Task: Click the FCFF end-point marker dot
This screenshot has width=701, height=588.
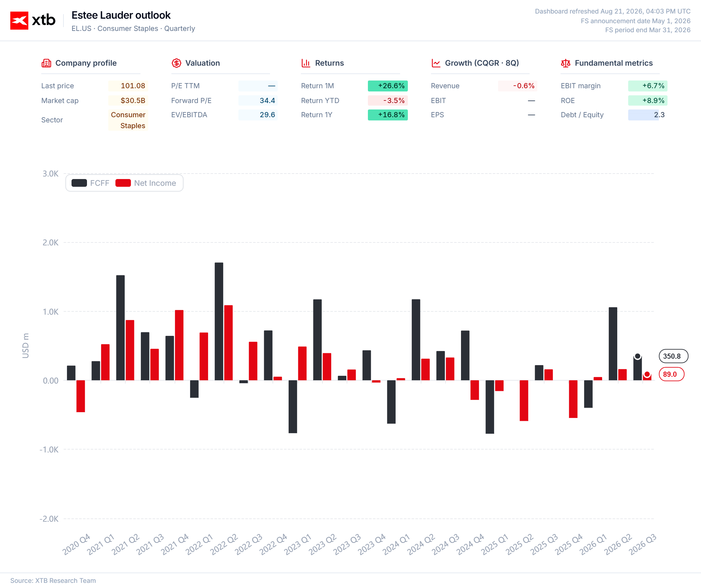Action: point(638,356)
